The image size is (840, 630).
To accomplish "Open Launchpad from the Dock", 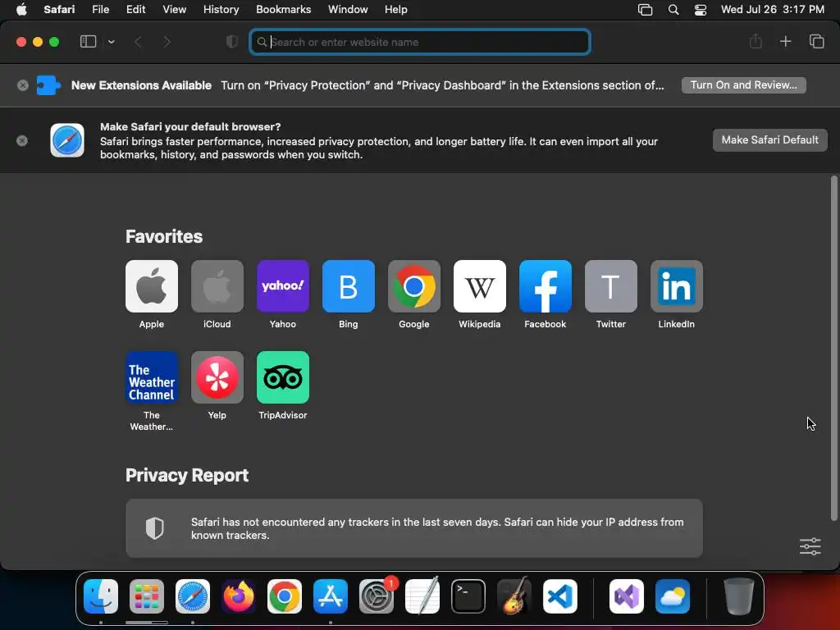I will 147,596.
